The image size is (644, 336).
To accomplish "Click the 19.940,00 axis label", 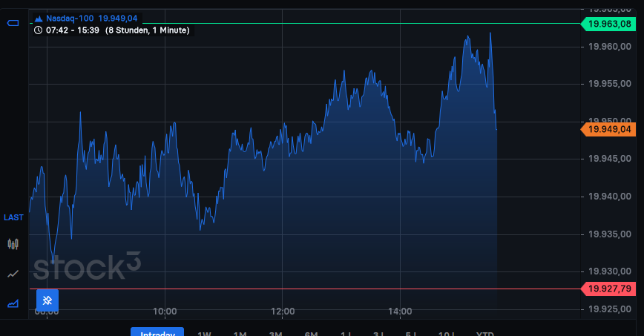I will tap(610, 197).
